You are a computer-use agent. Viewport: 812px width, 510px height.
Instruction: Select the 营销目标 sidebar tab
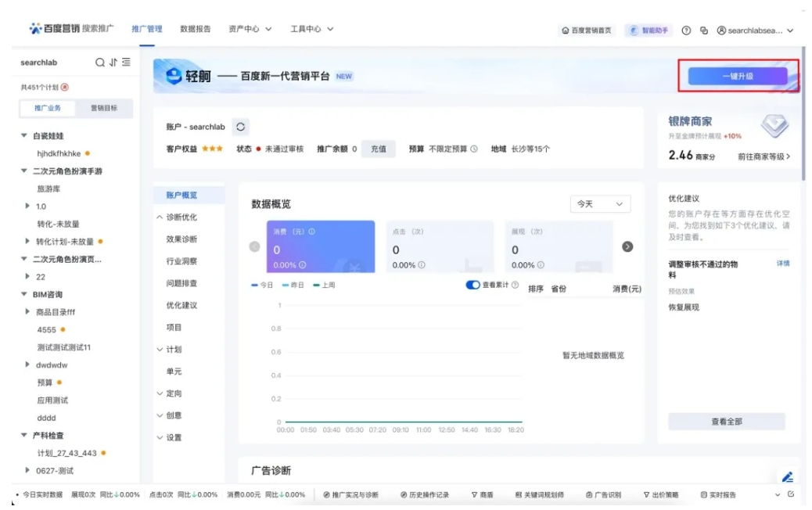click(104, 108)
